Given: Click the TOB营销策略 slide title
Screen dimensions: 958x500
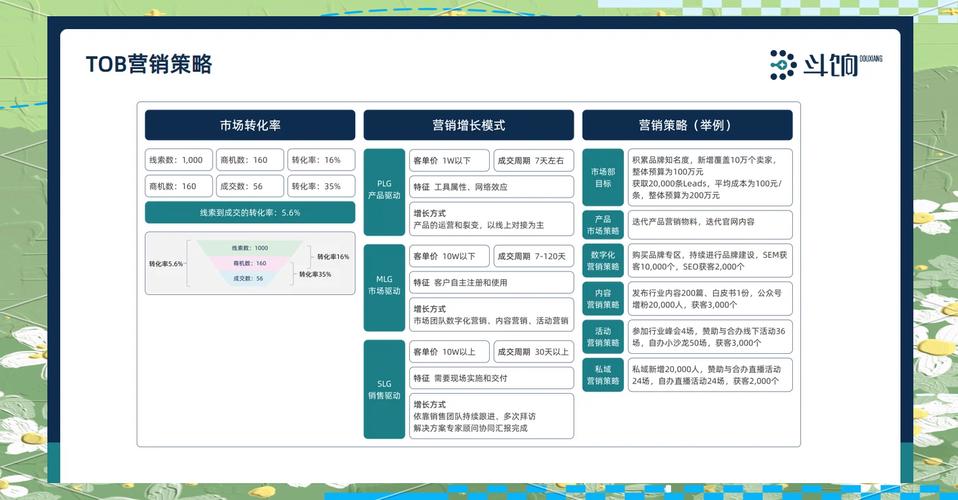Looking at the screenshot, I should click(149, 65).
